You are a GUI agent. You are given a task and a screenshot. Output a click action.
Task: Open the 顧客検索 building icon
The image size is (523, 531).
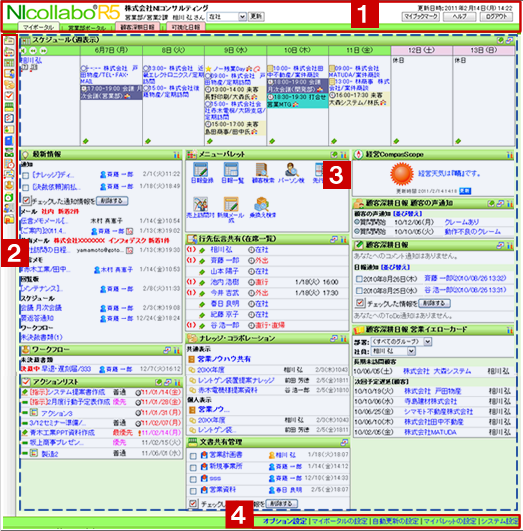point(262,170)
